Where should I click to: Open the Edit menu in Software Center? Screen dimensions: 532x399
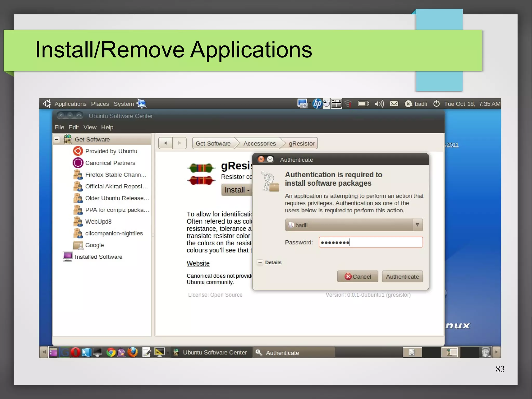(x=74, y=127)
